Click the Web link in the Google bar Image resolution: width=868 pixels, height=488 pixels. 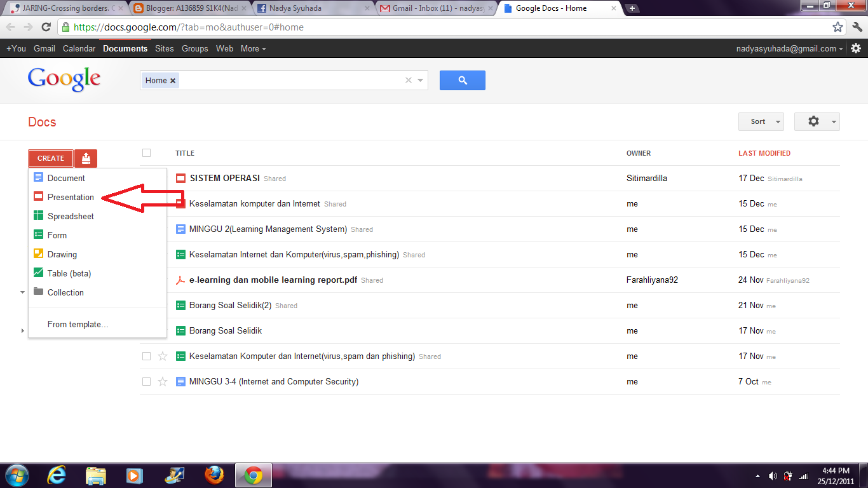pyautogui.click(x=224, y=48)
